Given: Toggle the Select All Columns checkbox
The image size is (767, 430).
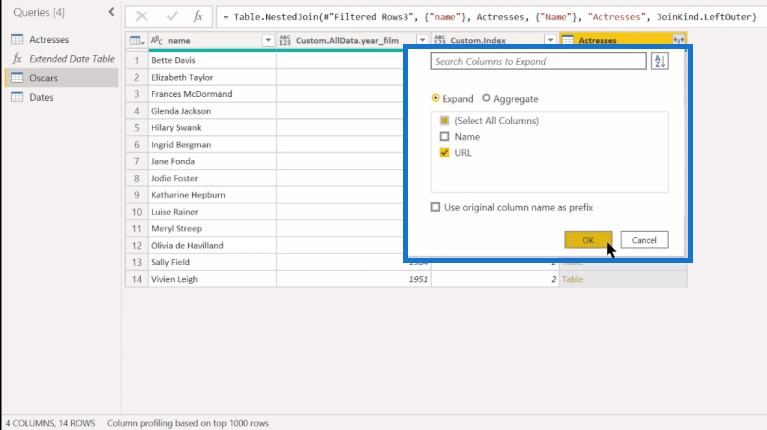Looking at the screenshot, I should pos(444,120).
